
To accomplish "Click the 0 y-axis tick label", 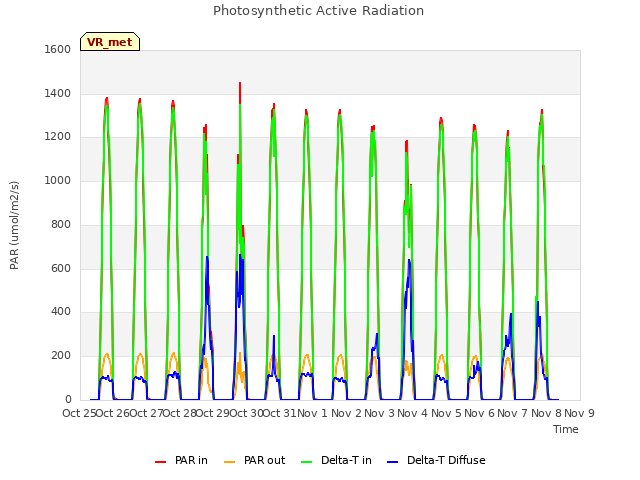I will coord(68,400).
